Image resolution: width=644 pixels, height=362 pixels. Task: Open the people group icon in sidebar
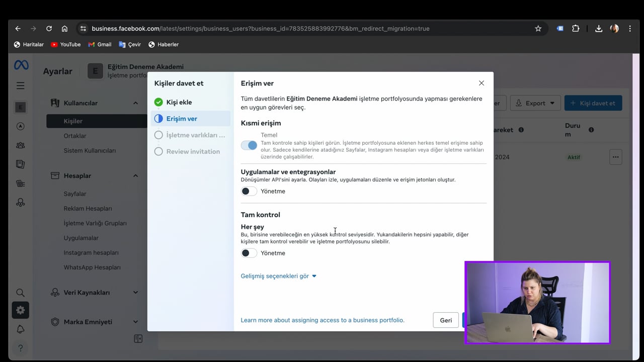[21, 145]
